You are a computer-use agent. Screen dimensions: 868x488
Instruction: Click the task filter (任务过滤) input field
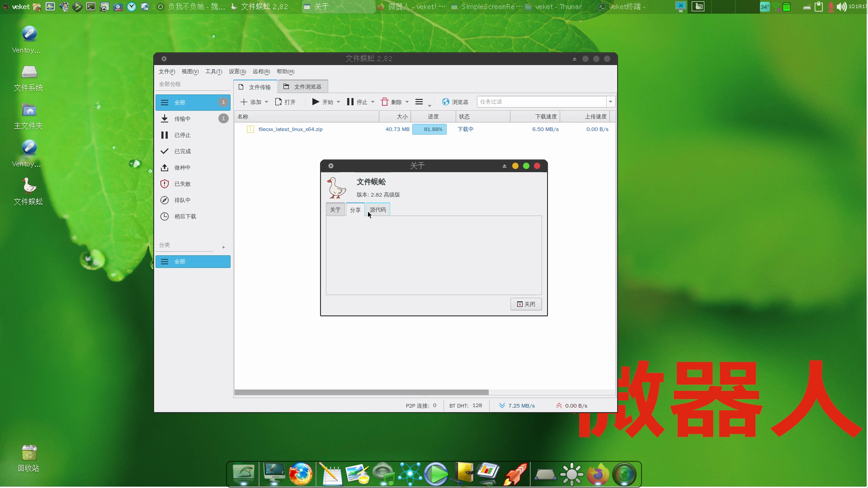pyautogui.click(x=541, y=102)
